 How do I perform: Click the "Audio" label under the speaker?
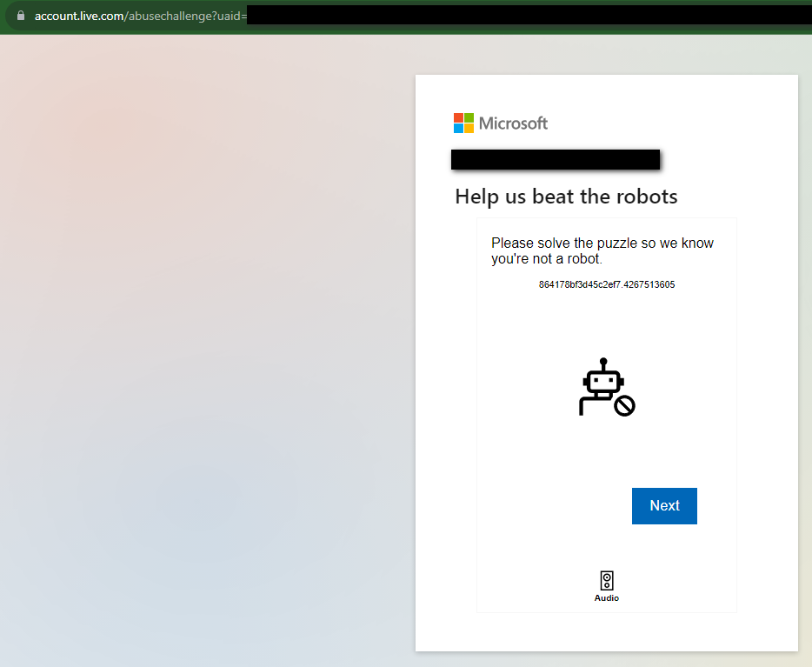607,598
